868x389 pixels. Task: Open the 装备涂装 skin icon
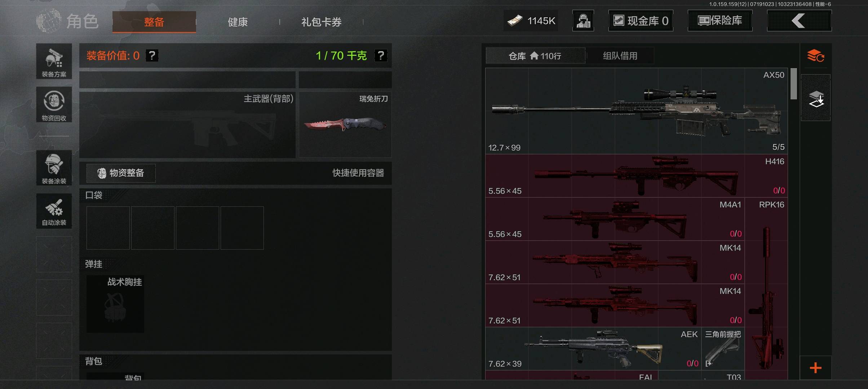pyautogui.click(x=54, y=168)
